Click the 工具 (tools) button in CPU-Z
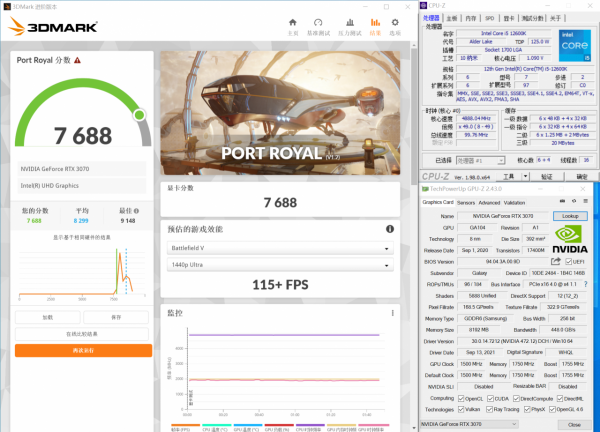This screenshot has width=600, height=432. pos(509,176)
